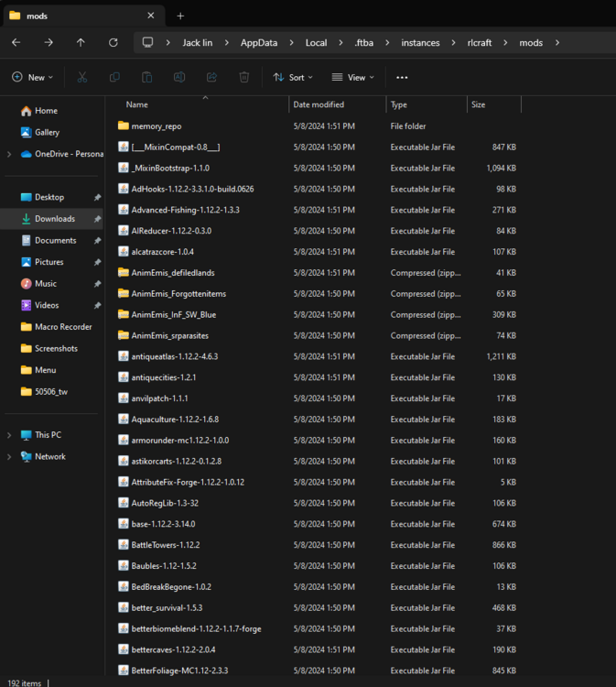Click the Copy icon in toolbar
Screen dimensions: 616x687
(114, 78)
